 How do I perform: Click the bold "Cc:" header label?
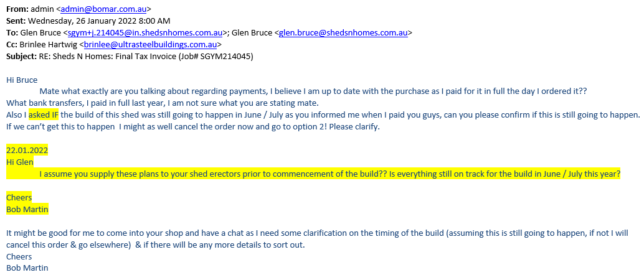pos(12,45)
